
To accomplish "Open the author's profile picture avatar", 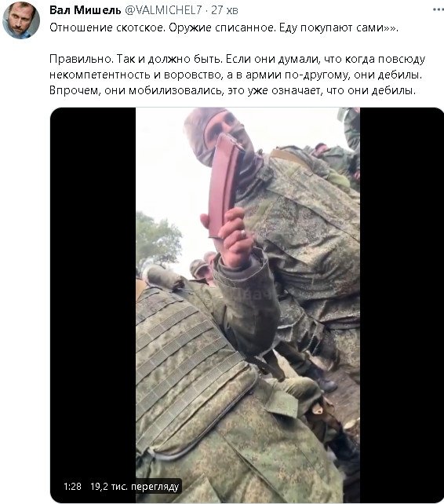I will tap(21, 20).
